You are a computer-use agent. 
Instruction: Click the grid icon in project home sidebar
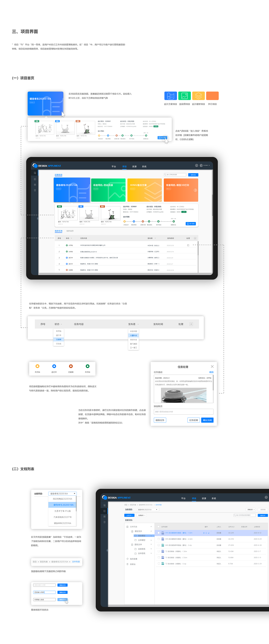[35, 185]
